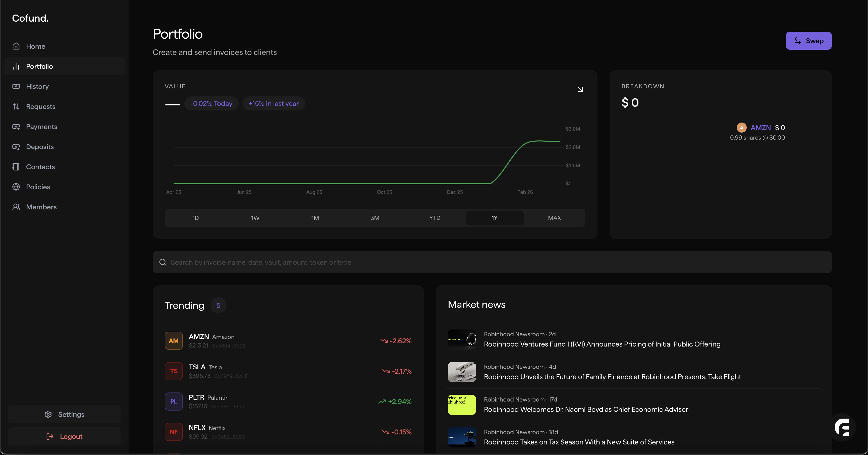Click the Requests up-down arrows icon
Image resolution: width=868 pixels, height=455 pixels.
16,106
